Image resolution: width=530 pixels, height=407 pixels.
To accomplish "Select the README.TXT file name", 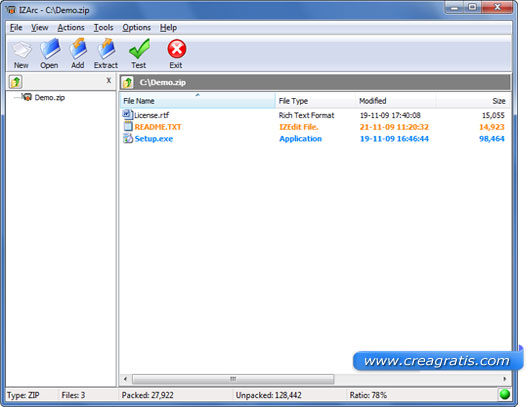I will click(158, 127).
